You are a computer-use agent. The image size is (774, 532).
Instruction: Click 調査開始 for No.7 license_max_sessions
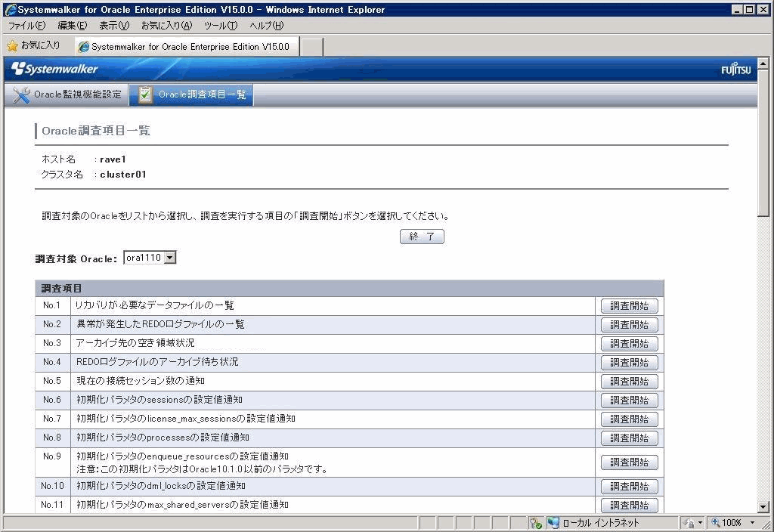click(x=630, y=419)
